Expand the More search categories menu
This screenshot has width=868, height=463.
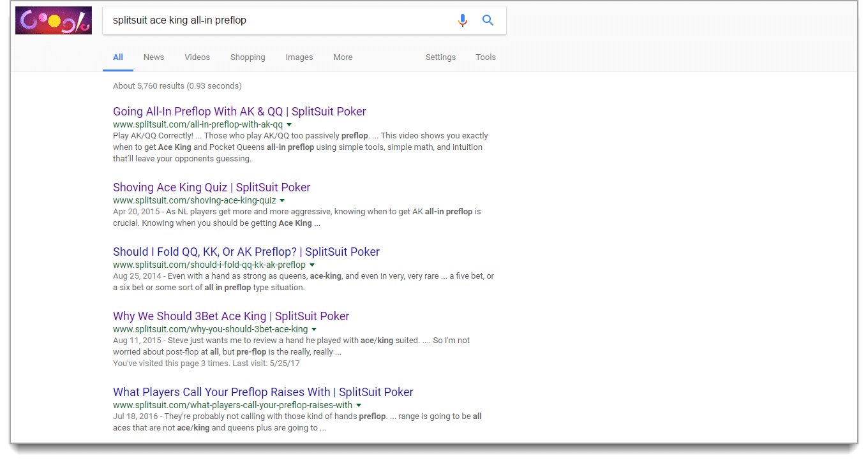[x=343, y=57]
